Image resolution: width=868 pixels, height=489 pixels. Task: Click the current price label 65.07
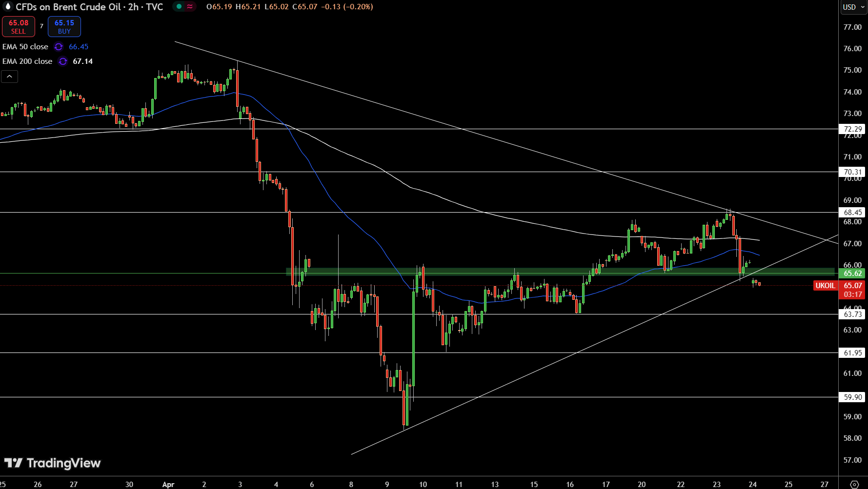click(853, 286)
